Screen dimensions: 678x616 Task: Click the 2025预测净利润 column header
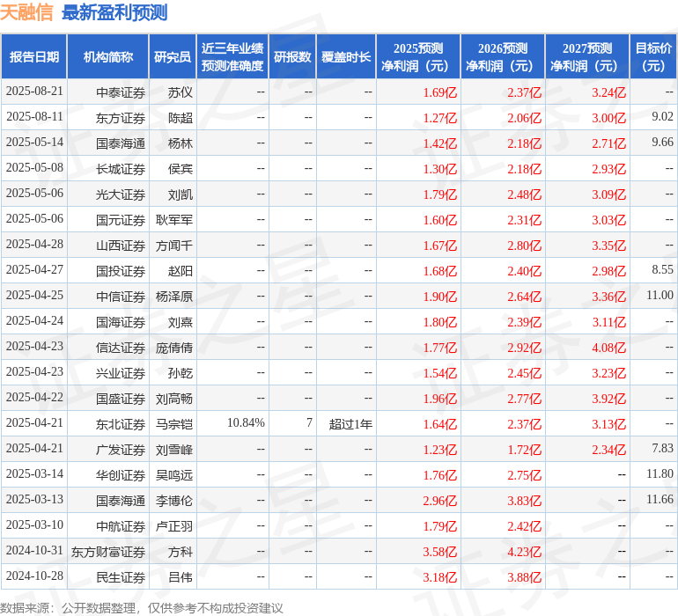418,57
